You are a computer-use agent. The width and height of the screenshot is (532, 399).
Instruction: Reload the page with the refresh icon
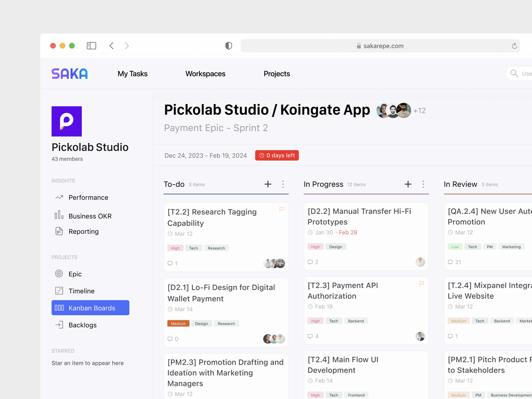point(514,46)
